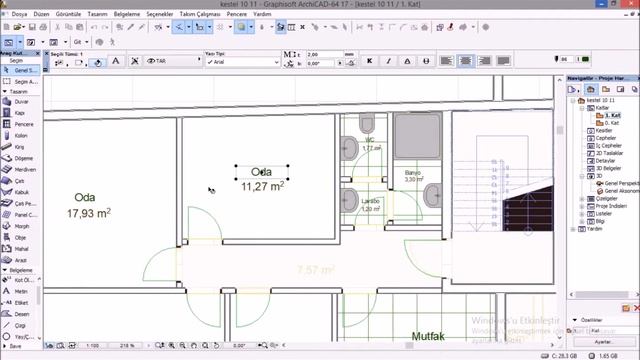Open the Görüntüle menu
Viewport: 640px width, 360px height.
(69, 14)
